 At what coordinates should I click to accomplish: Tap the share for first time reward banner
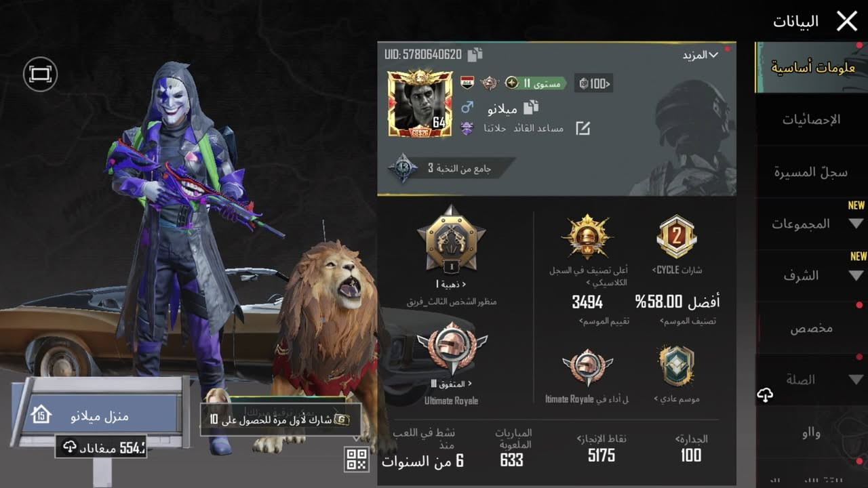pyautogui.click(x=280, y=420)
